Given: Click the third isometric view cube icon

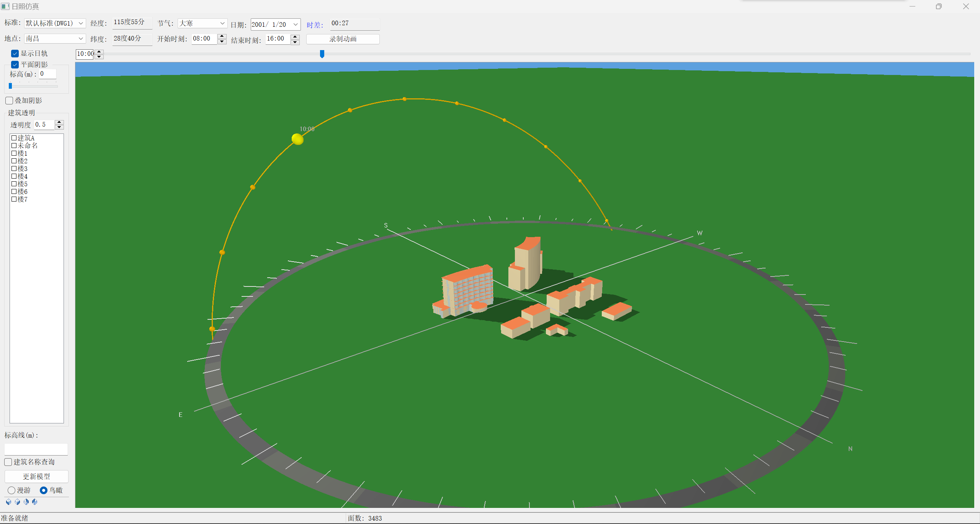Looking at the screenshot, I should pos(26,502).
